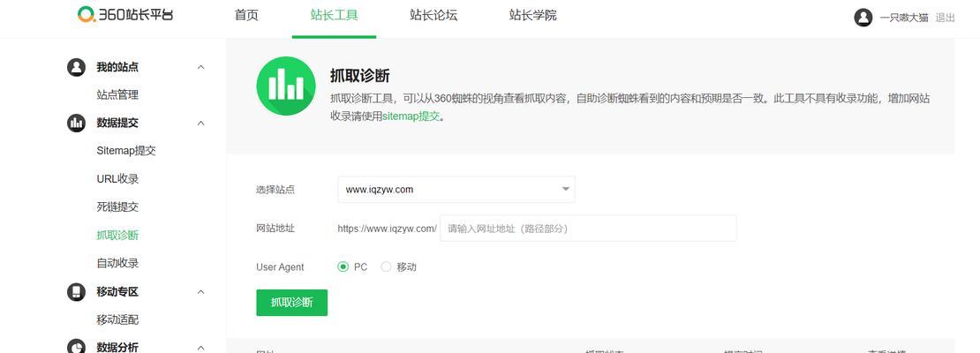Screen dimensions: 980x353
Task: Click the 退出 logout link
Action: coord(945,19)
